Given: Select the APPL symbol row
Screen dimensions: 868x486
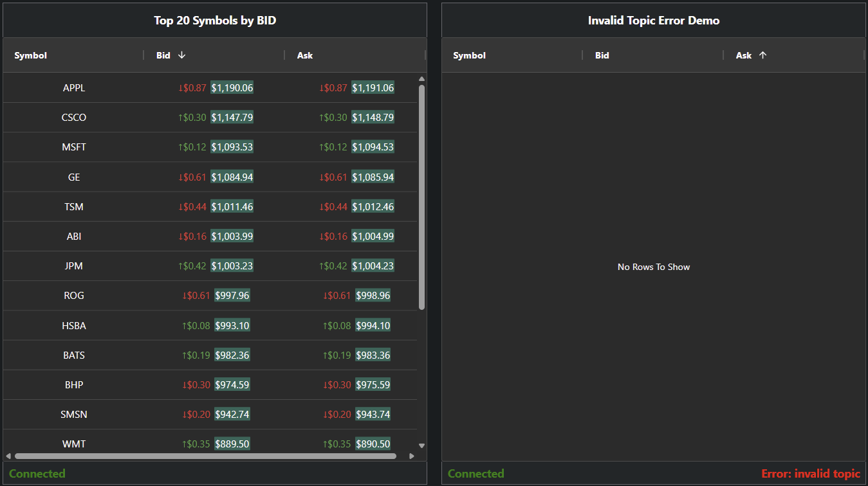Looking at the screenshot, I should point(74,88).
